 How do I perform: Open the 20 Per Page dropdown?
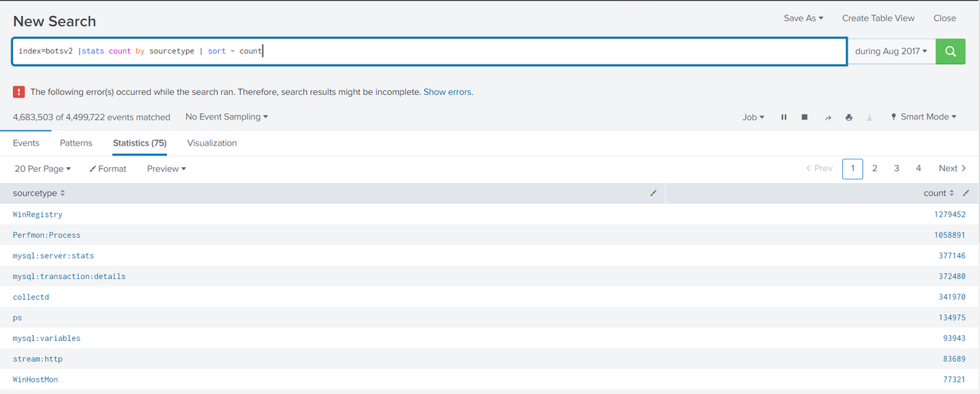click(x=43, y=169)
